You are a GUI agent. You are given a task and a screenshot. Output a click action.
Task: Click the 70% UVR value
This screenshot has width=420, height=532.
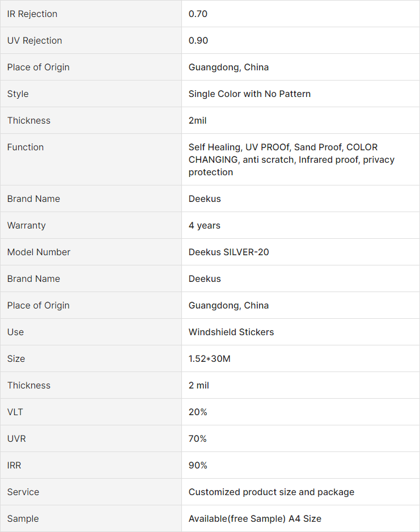[198, 438]
